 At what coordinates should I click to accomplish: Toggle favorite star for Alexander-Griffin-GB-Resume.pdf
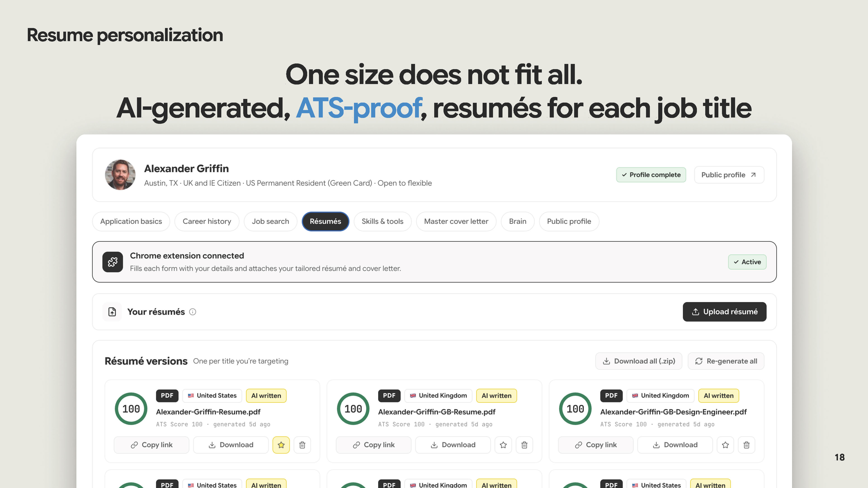pos(503,445)
